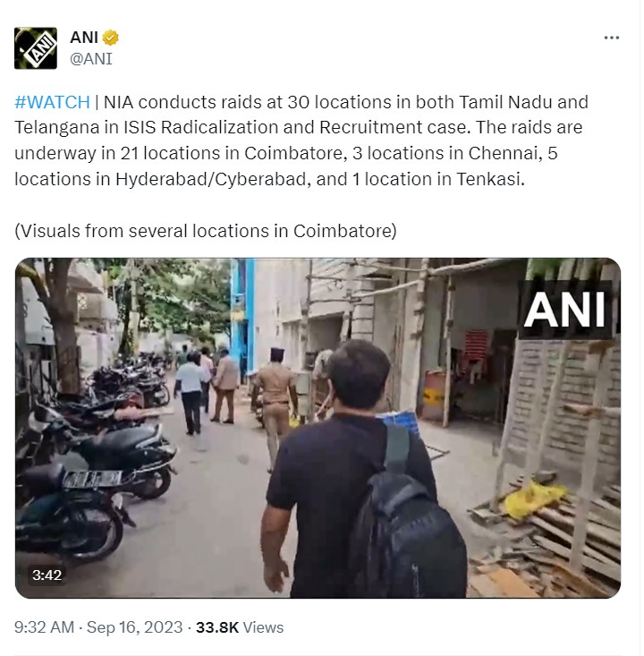Visit the @ANI handle

pos(91,59)
